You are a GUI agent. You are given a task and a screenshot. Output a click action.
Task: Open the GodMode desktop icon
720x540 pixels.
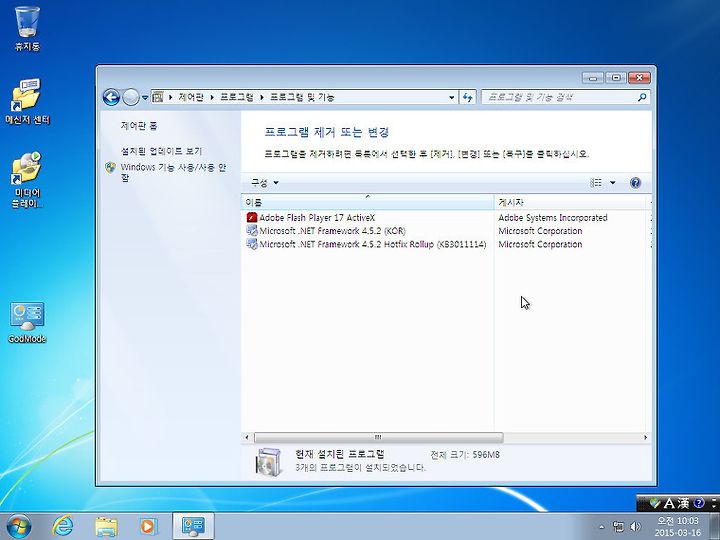(27, 322)
